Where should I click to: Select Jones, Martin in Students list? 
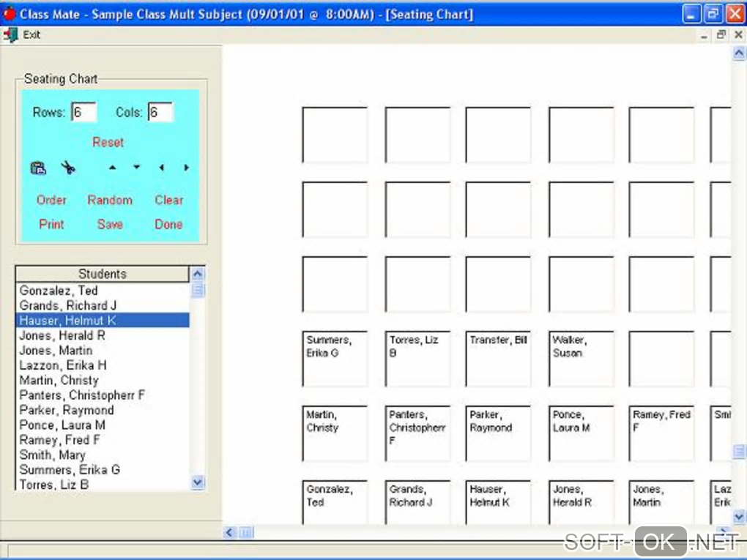click(x=103, y=350)
